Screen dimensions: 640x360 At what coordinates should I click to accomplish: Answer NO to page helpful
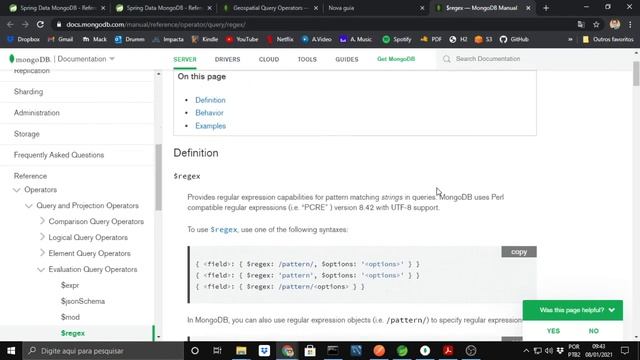click(593, 331)
